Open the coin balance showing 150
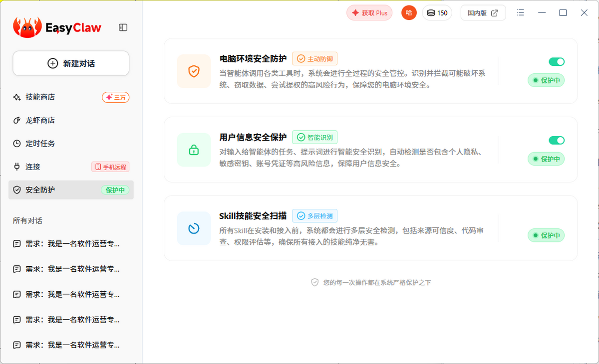Viewport: 599px width, 364px height. [x=437, y=13]
